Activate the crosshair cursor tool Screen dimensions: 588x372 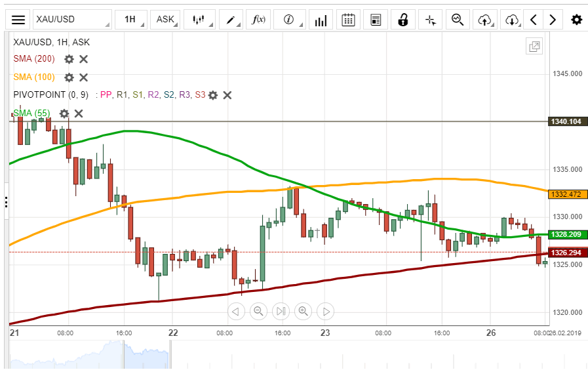click(x=431, y=20)
